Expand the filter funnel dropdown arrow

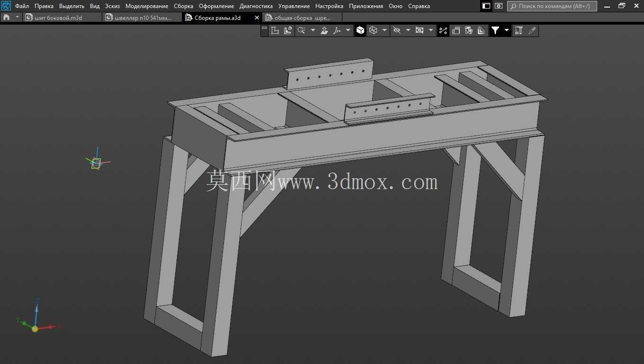click(x=506, y=30)
